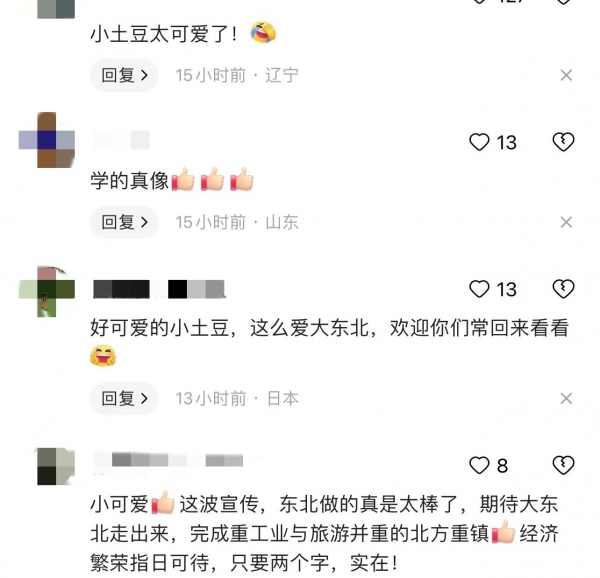Select comment text 好可爱的小土豆，这么爱大东北

click(230, 328)
